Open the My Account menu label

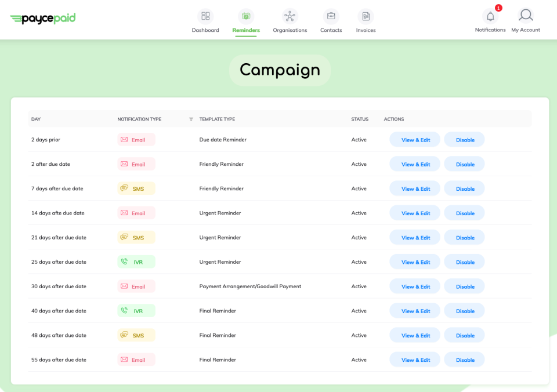pos(526,30)
